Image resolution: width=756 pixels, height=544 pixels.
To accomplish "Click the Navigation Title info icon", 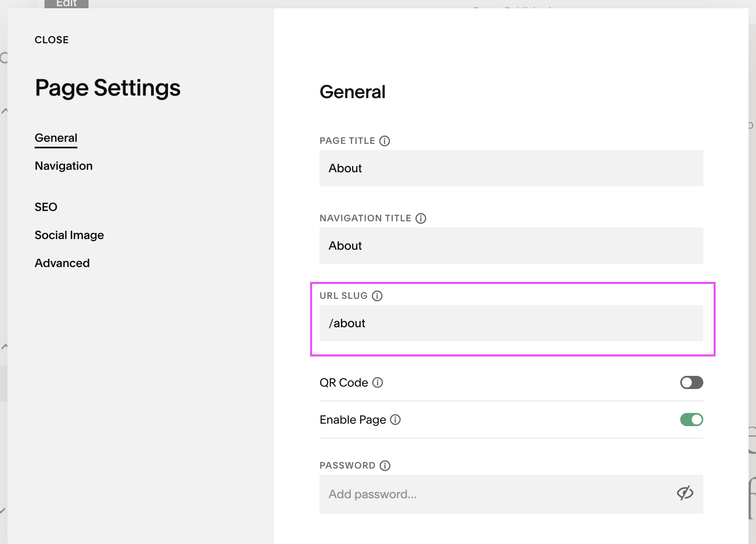I will click(x=421, y=218).
